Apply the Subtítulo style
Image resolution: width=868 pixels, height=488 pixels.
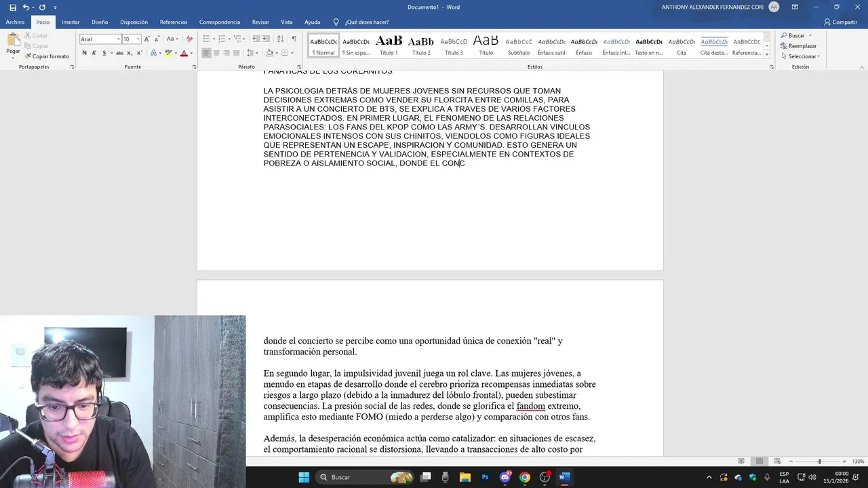(519, 45)
